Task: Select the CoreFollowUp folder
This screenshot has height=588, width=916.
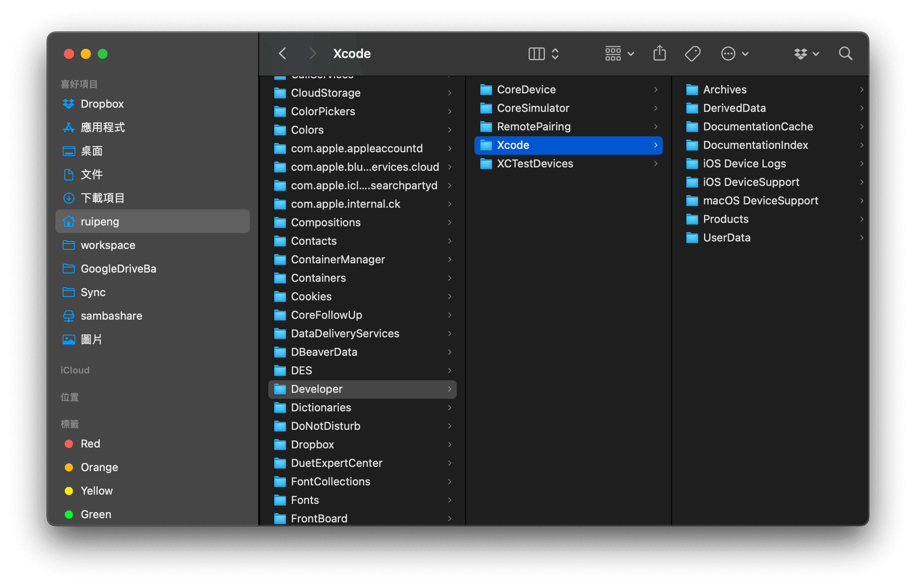Action: 363,315
